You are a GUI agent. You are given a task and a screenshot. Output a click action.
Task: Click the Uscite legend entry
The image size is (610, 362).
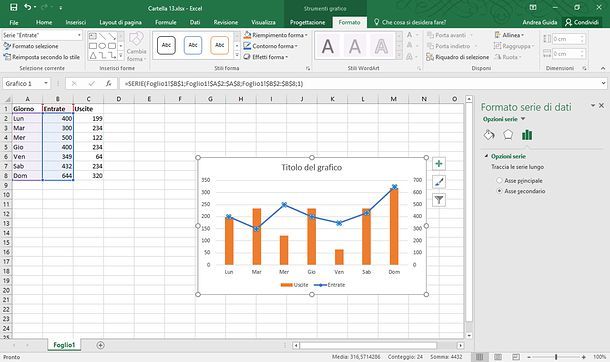(294, 285)
